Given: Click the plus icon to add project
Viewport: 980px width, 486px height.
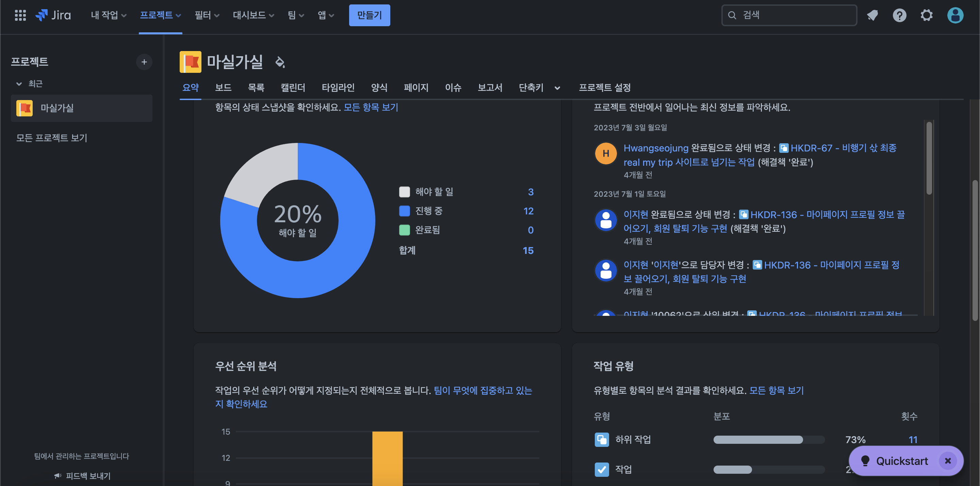Looking at the screenshot, I should (144, 62).
